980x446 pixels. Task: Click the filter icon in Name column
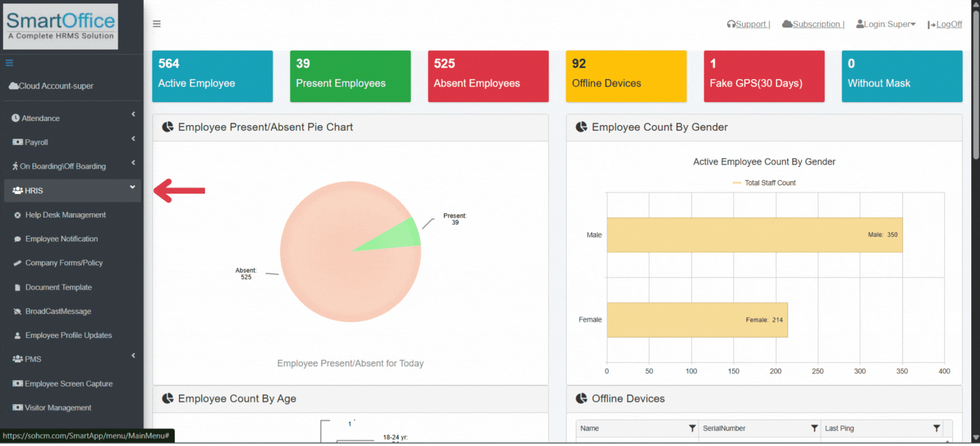(x=692, y=429)
